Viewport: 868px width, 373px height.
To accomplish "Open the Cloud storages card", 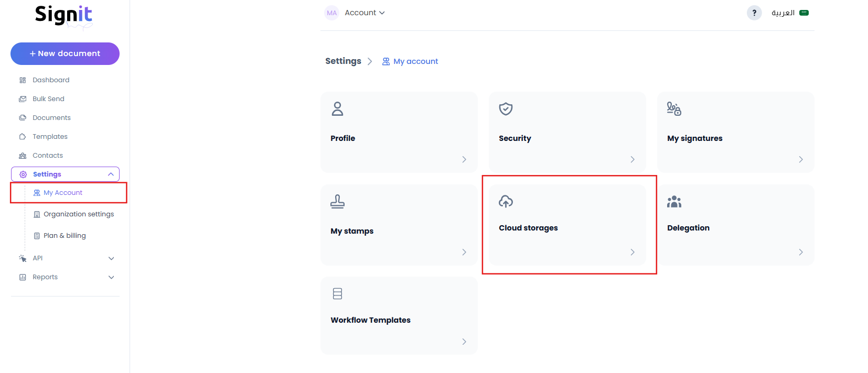I will pos(567,225).
